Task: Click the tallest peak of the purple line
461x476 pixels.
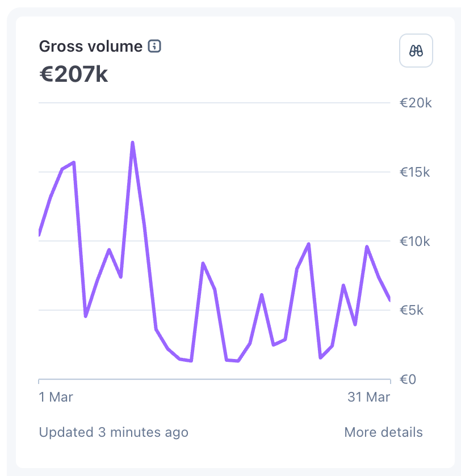Action: click(133, 143)
